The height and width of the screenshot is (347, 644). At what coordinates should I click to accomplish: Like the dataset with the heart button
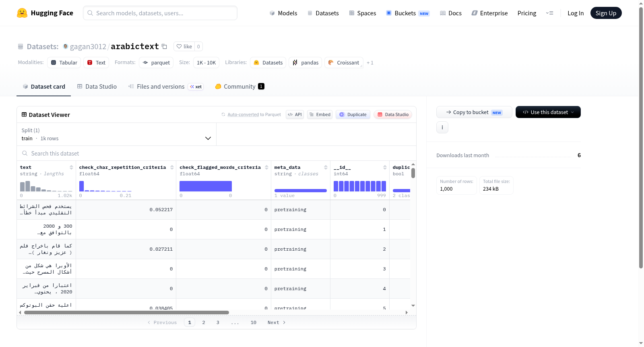(x=184, y=46)
